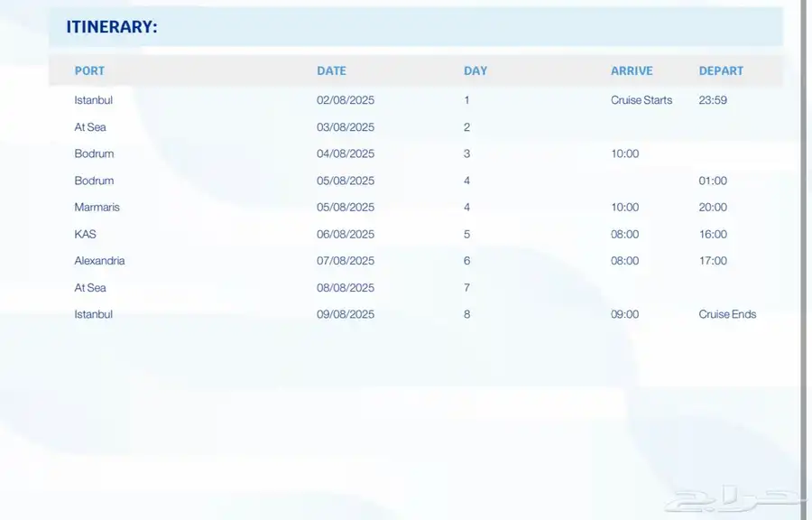Click day number 1
This screenshot has width=812, height=520.
pyautogui.click(x=467, y=100)
